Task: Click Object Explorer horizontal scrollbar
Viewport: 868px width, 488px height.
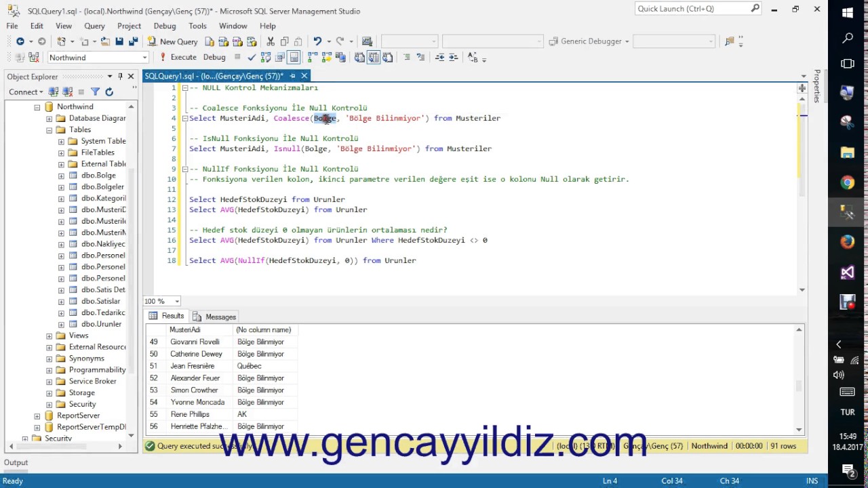Action: tap(66, 446)
